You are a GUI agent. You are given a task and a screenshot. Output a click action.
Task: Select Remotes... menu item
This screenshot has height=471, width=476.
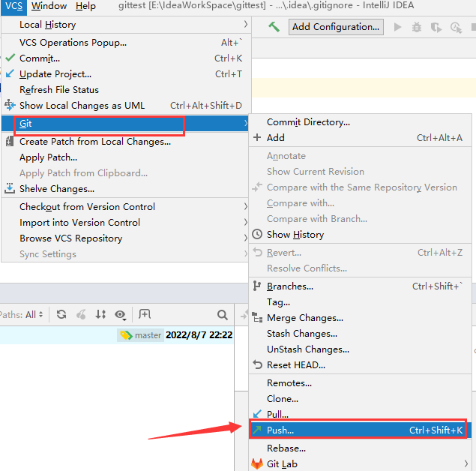click(360, 383)
